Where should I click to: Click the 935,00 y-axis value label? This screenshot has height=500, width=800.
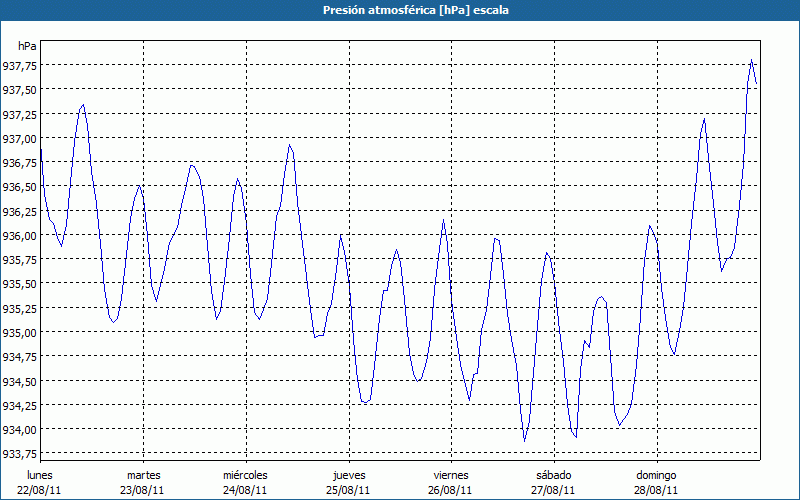(20, 333)
